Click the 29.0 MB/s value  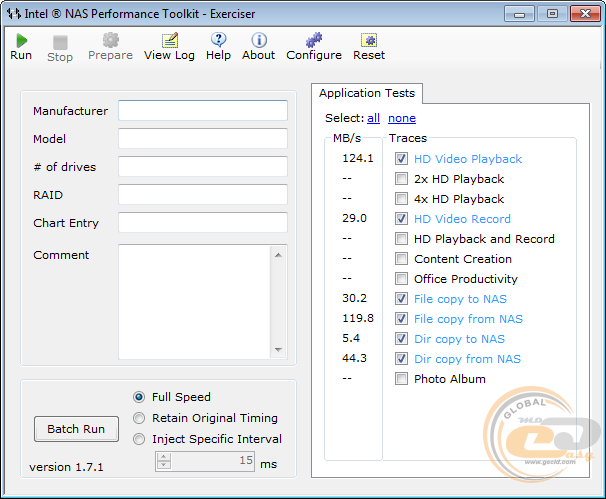354,218
